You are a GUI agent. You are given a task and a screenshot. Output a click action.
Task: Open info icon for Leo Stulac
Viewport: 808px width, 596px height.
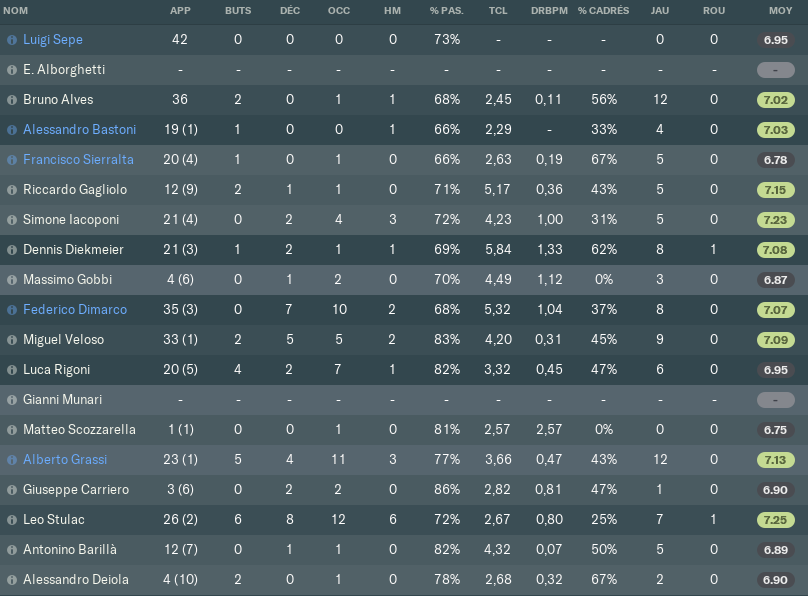(x=12, y=520)
